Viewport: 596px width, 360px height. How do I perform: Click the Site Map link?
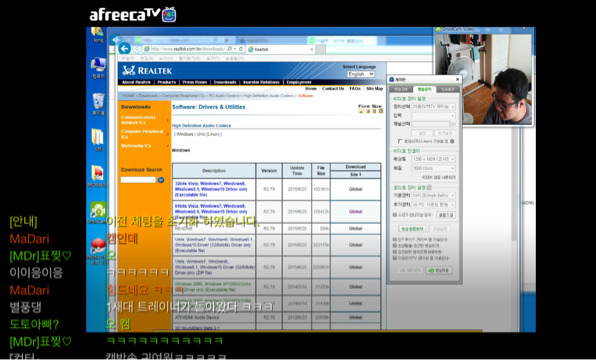[x=374, y=89]
